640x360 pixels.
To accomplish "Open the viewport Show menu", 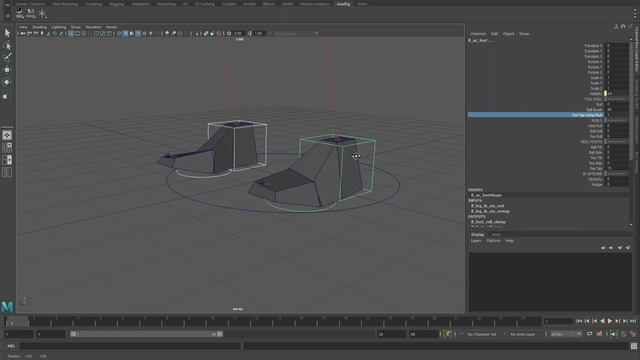I will click(x=76, y=27).
